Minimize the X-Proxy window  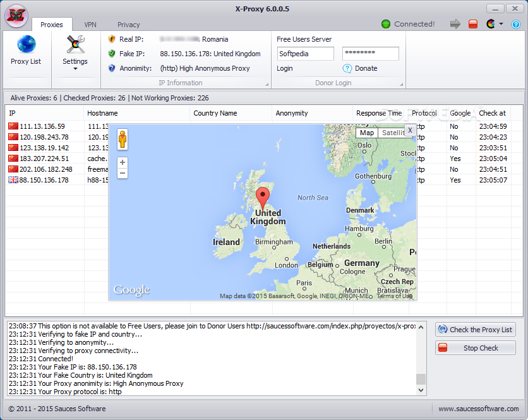tap(495, 9)
